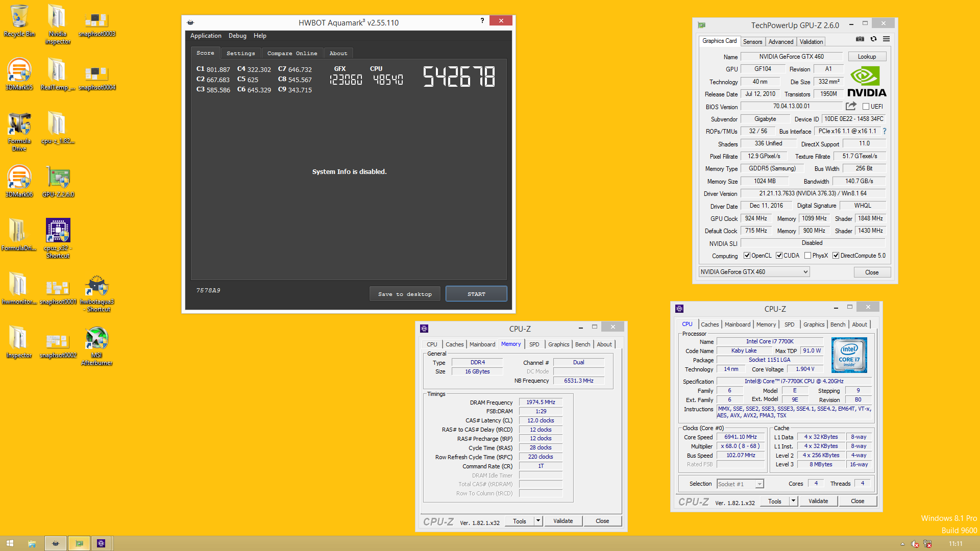
Task: Click Validate in right CPU-Z window
Action: click(818, 501)
